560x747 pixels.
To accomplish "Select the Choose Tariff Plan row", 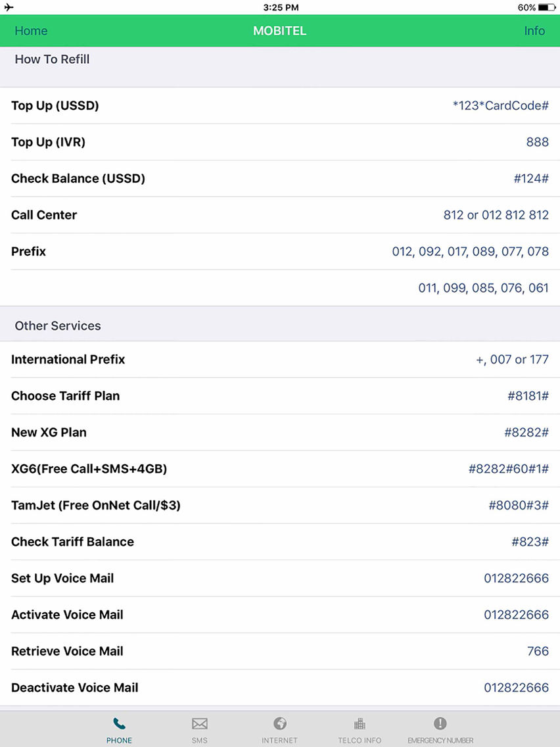I will pos(280,396).
